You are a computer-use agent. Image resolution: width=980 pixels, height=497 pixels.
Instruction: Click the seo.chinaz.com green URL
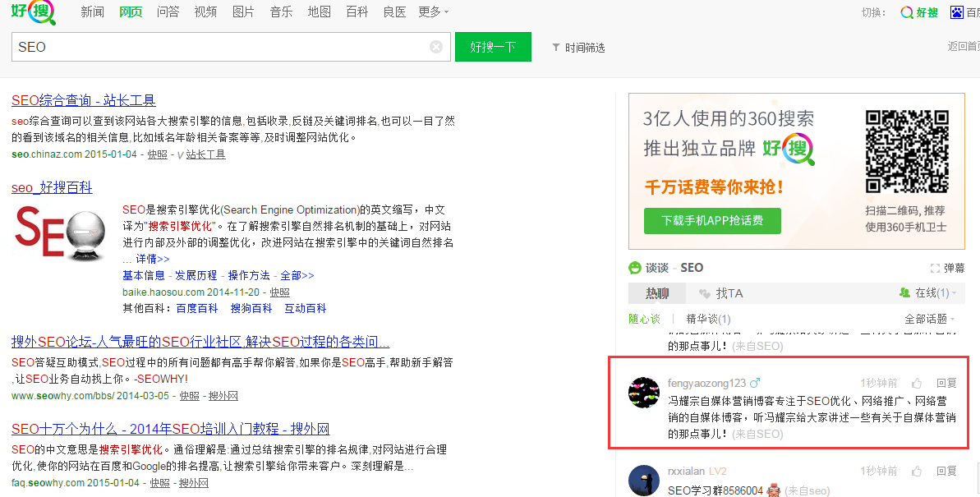47,154
